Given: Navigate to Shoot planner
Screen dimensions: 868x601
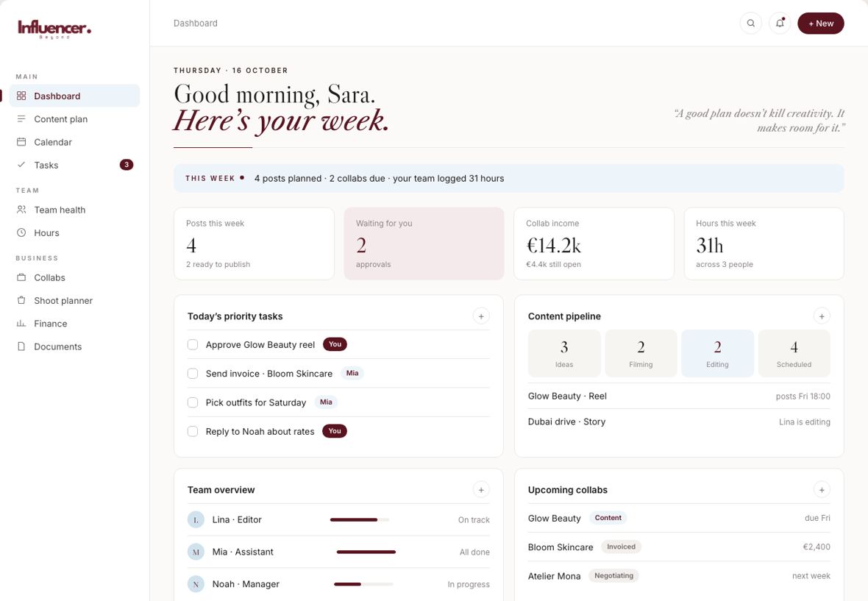Looking at the screenshot, I should (75, 300).
